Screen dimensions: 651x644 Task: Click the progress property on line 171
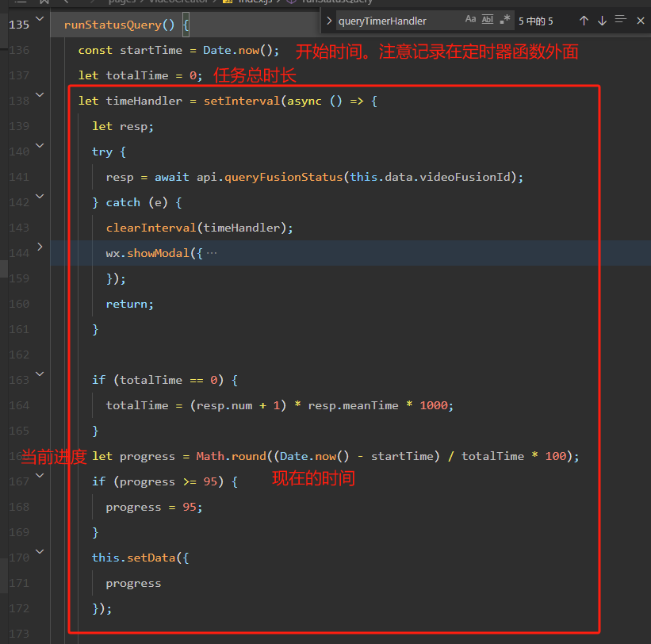tap(133, 584)
